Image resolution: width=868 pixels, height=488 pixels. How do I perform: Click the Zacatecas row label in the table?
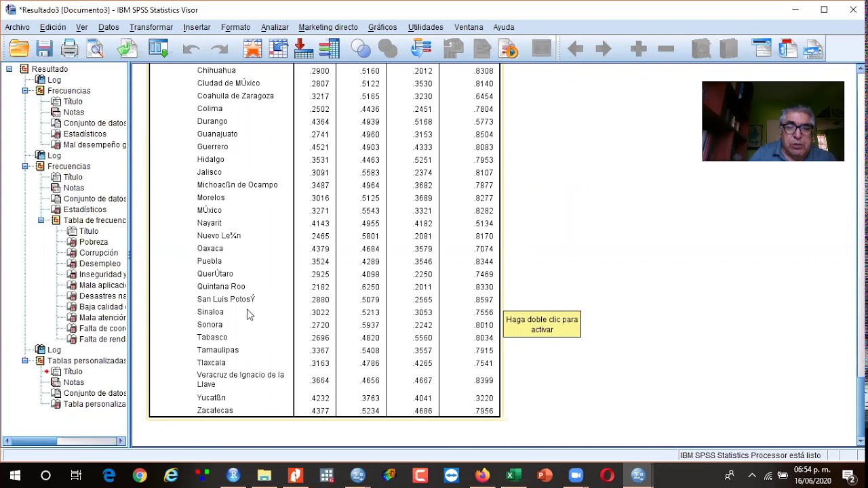pyautogui.click(x=215, y=411)
